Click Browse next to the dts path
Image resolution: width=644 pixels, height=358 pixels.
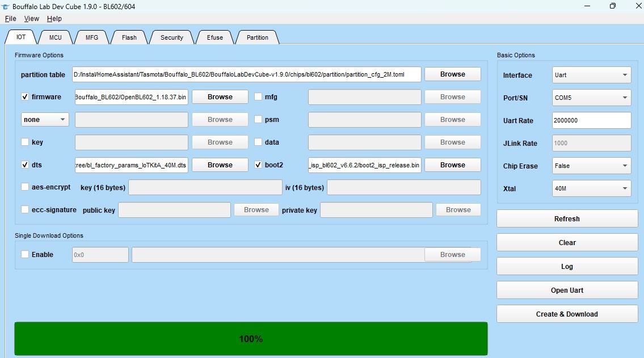pyautogui.click(x=220, y=165)
